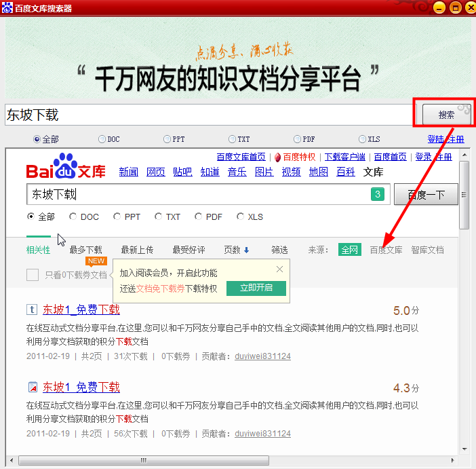Maximize the 百度文库搜索器 window
Screen dimensions: 476x469
click(x=456, y=7)
